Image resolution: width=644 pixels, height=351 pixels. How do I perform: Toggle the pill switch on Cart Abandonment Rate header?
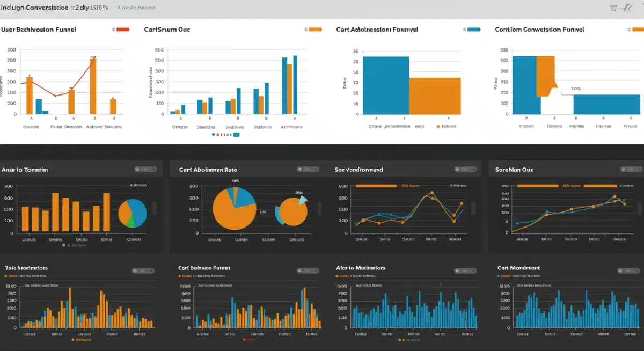[x=308, y=169]
